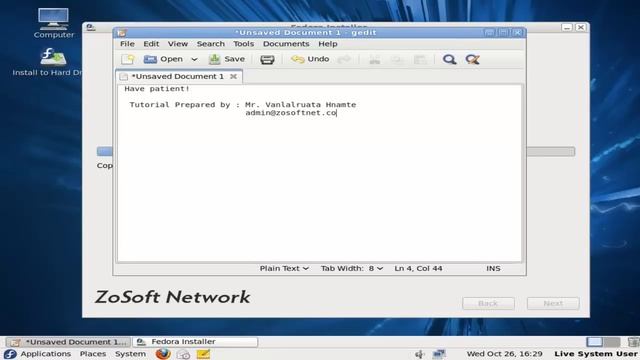
Task: Click the network status icon in panel
Action: coord(439,354)
